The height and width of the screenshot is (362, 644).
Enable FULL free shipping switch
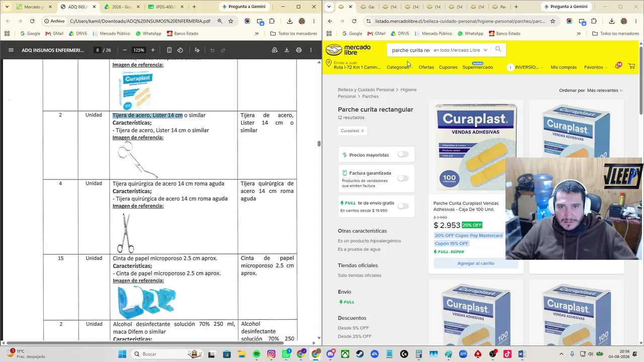(403, 206)
